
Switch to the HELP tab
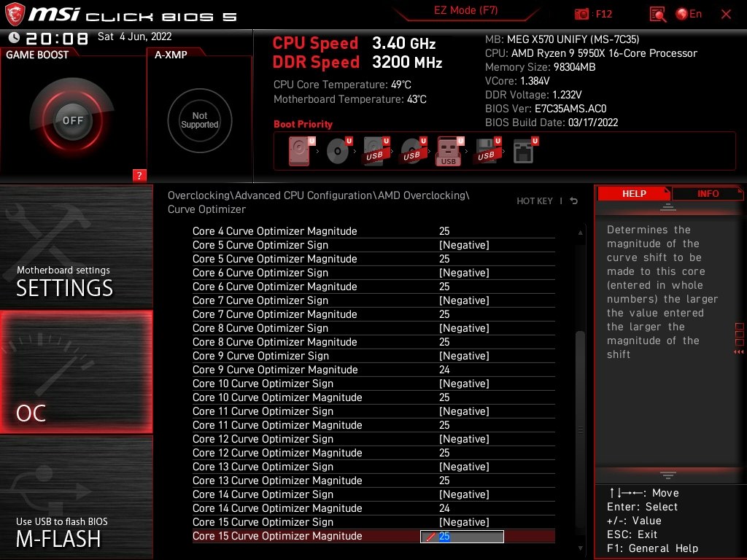click(x=634, y=194)
